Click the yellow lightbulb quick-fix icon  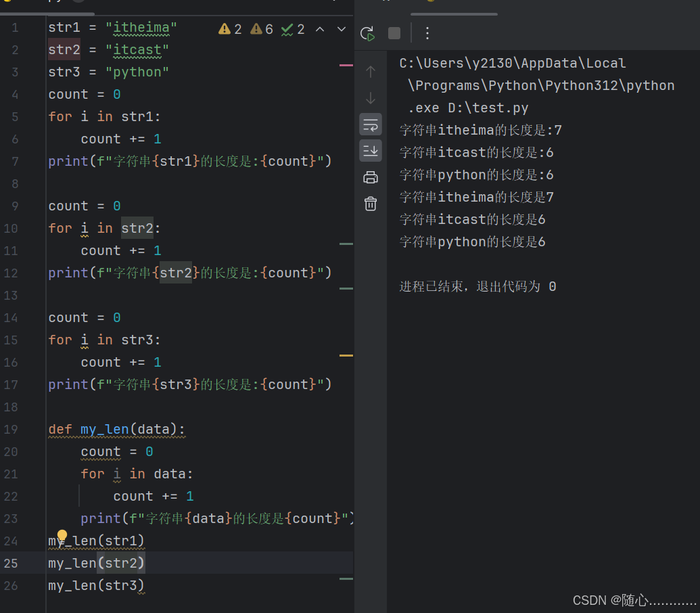click(62, 535)
